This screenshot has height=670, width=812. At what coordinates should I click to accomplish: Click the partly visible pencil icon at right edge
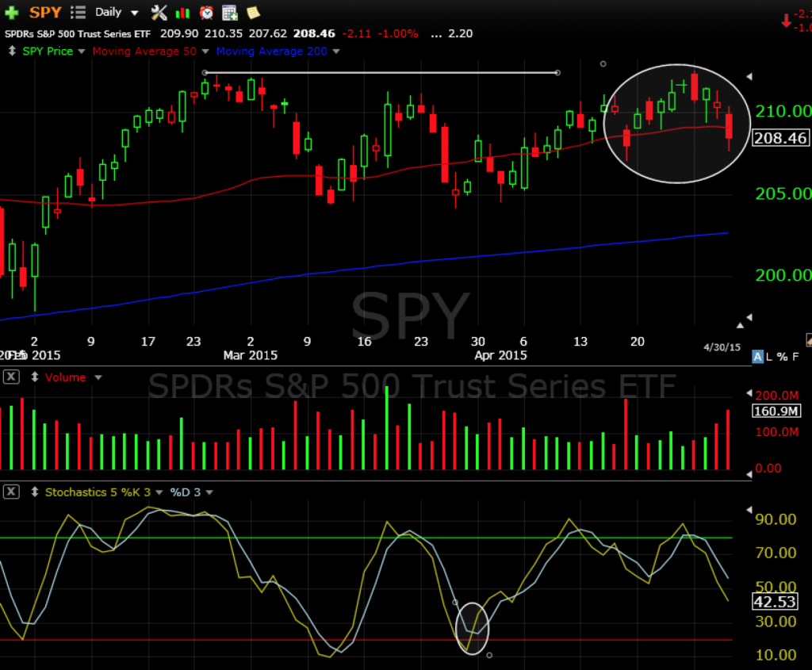pyautogui.click(x=809, y=339)
